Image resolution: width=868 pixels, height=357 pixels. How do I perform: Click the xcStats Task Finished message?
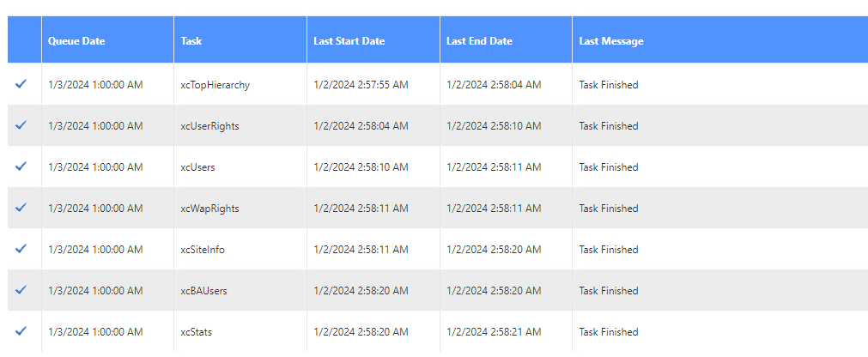coord(608,332)
